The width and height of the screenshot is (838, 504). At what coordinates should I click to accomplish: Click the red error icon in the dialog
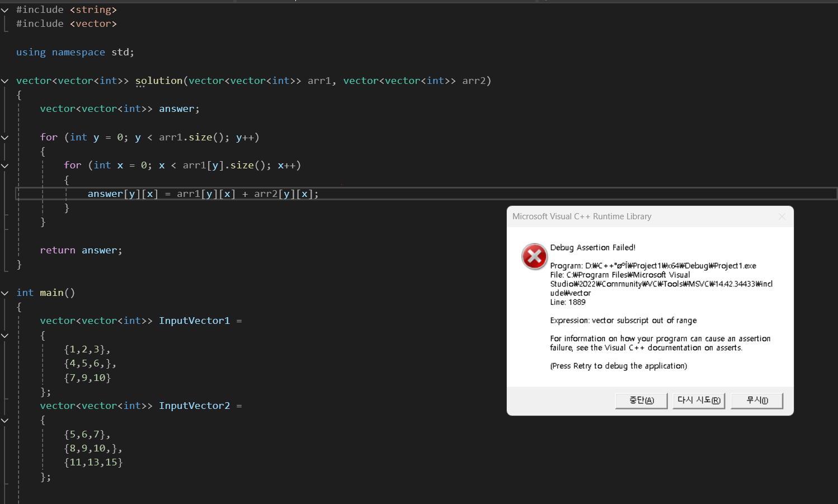point(534,257)
